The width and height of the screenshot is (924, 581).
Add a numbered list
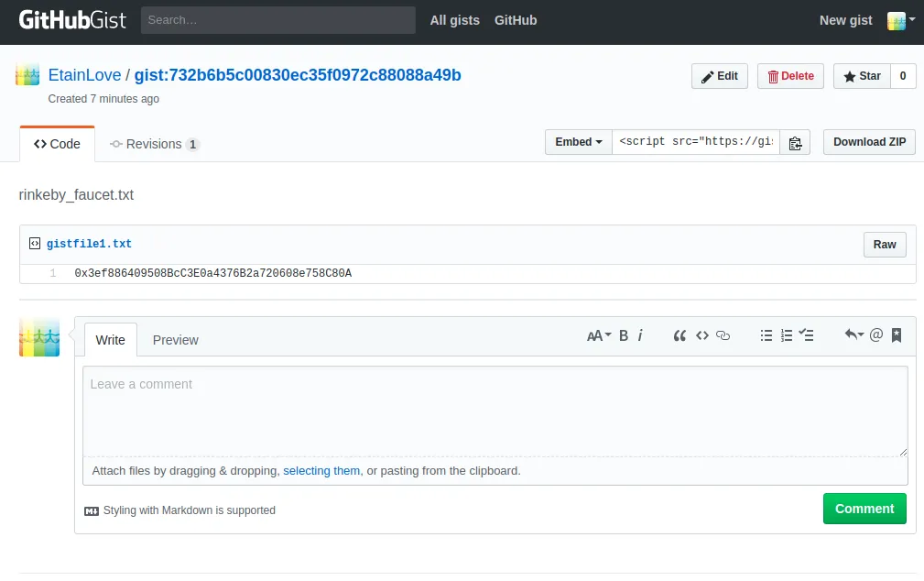[x=786, y=335]
